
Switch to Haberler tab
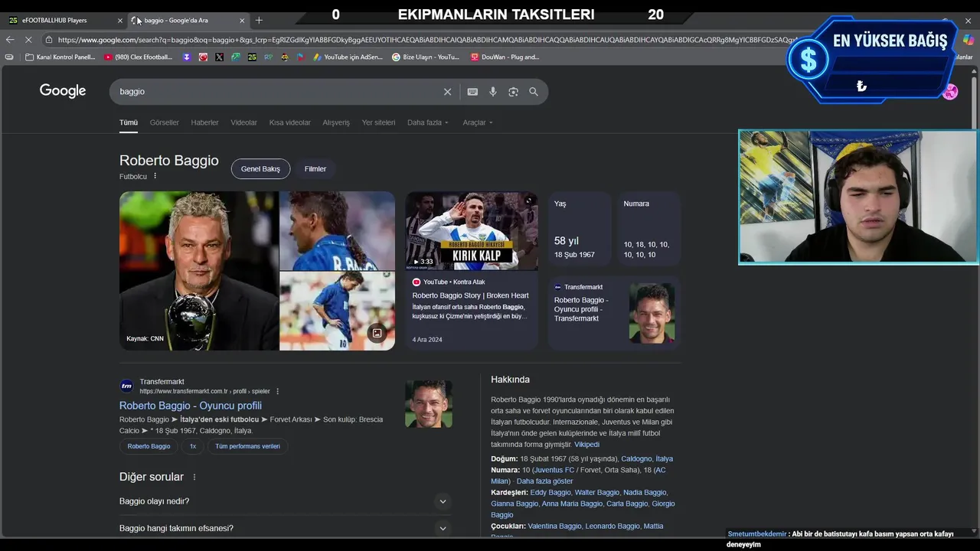pyautogui.click(x=204, y=122)
